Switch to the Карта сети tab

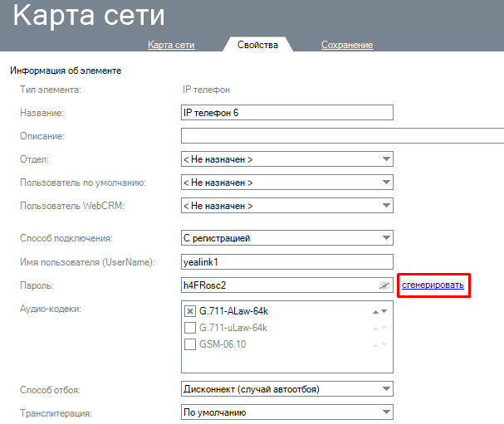[x=171, y=45]
